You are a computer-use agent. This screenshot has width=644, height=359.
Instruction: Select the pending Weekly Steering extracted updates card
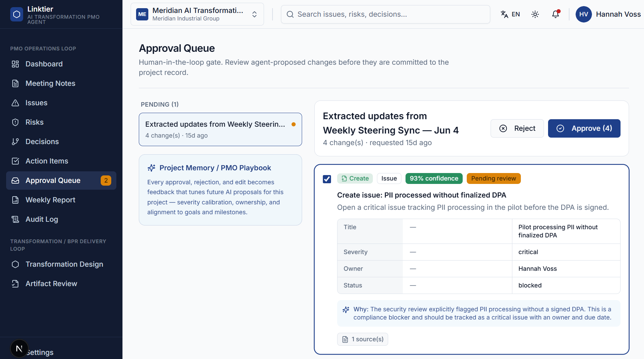pos(220,129)
